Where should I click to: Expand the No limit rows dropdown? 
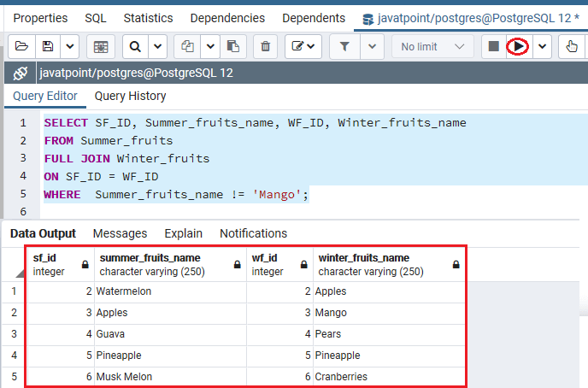click(x=432, y=46)
